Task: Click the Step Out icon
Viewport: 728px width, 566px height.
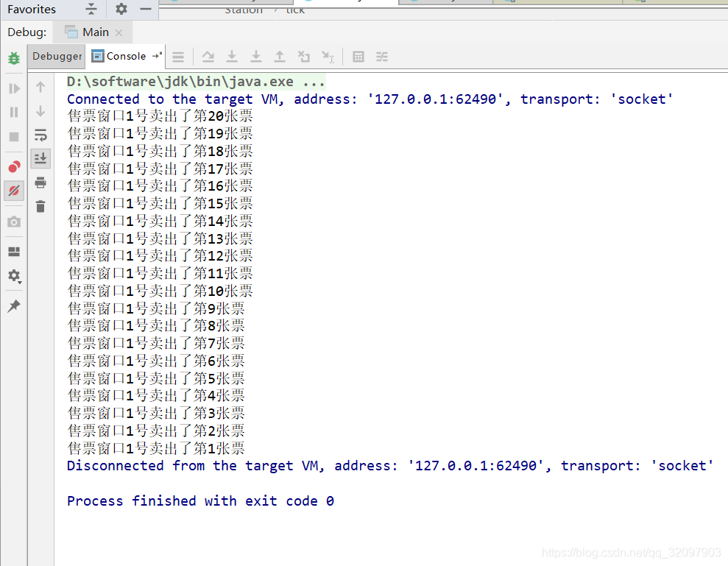Action: 280,57
